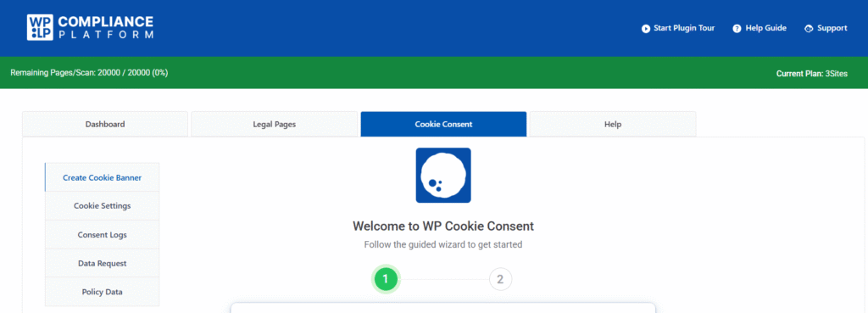Go to wizard step 2 circle

click(500, 279)
